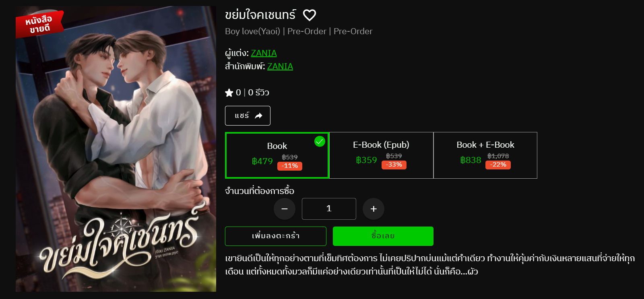The height and width of the screenshot is (299, 644).
Task: Decrease quantity with minus button
Action: [285, 209]
